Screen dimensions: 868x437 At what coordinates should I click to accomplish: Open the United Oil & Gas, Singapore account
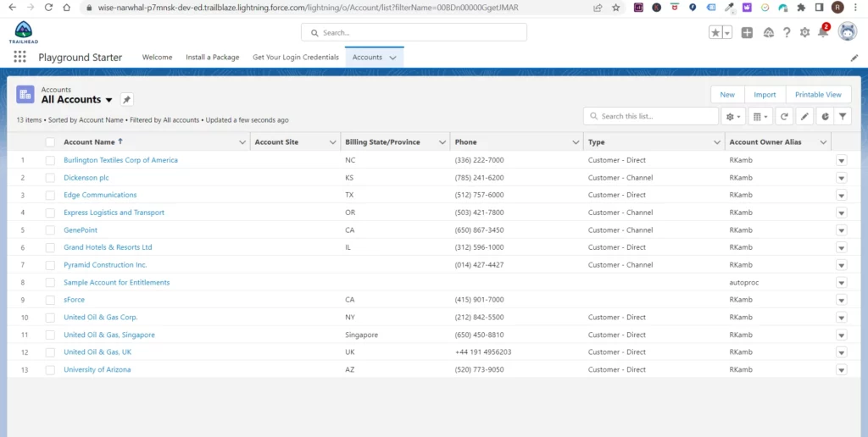pyautogui.click(x=109, y=335)
